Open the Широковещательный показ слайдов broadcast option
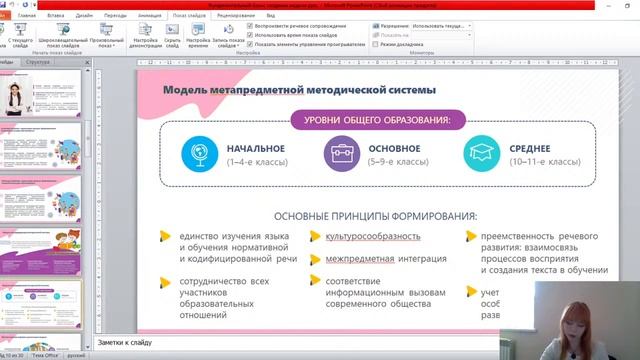Image resolution: width=640 pixels, height=360 pixels. [63, 36]
